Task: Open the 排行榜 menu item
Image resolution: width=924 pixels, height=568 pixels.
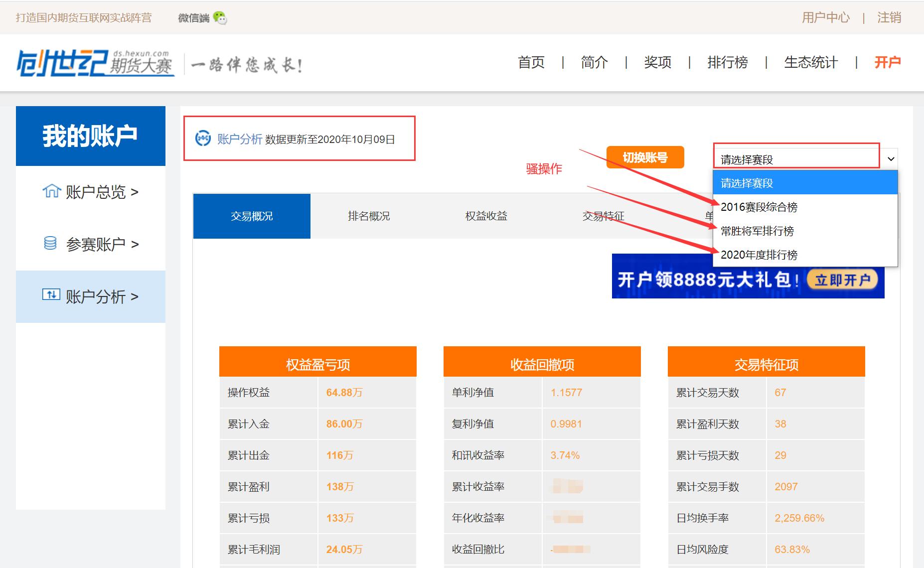Action: tap(727, 63)
